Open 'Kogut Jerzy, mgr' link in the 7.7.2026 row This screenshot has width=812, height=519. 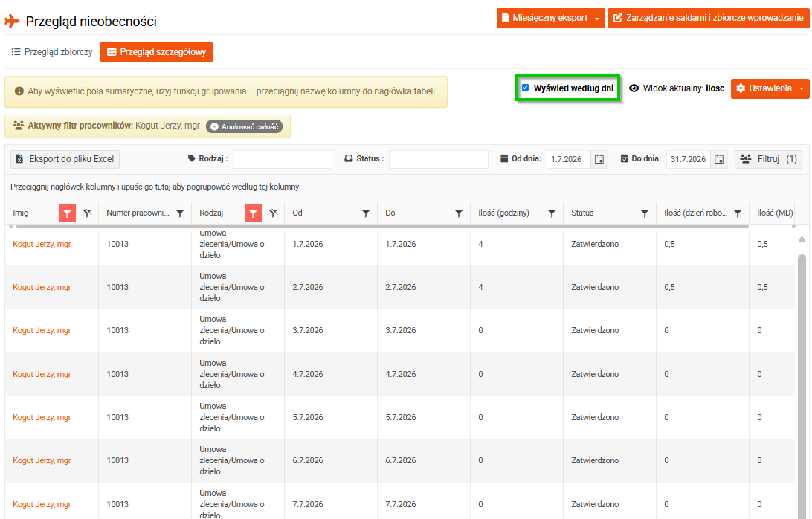[42, 504]
